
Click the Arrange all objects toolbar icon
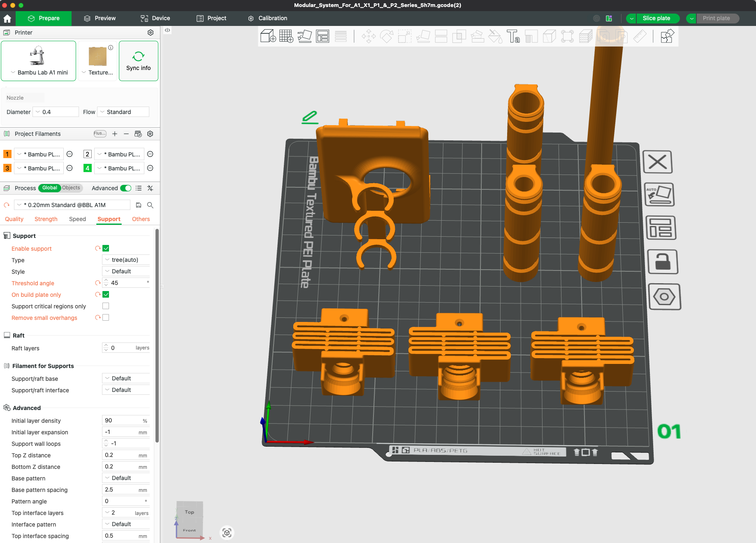tap(322, 36)
